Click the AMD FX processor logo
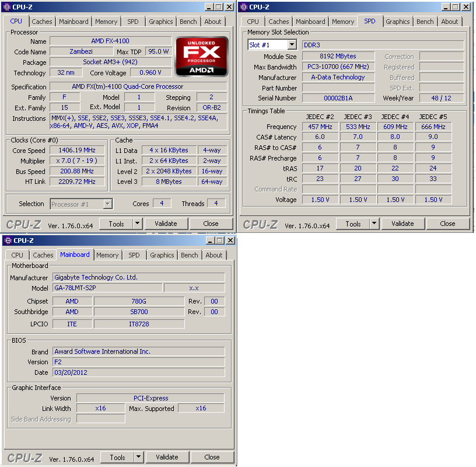This screenshot has width=476, height=467. coord(202,57)
